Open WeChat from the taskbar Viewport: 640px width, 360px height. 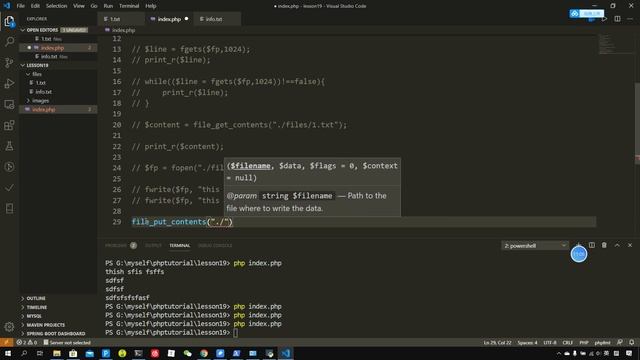coord(187,353)
